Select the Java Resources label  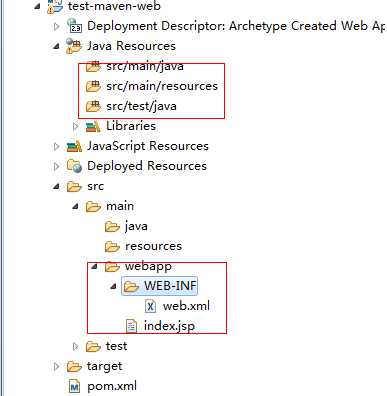[131, 46]
